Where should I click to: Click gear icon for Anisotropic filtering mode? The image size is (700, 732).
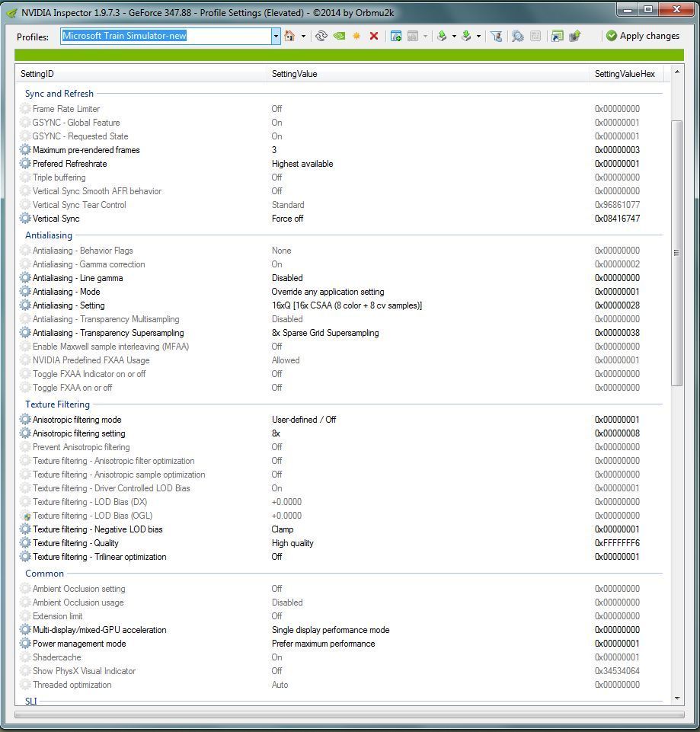[25, 419]
